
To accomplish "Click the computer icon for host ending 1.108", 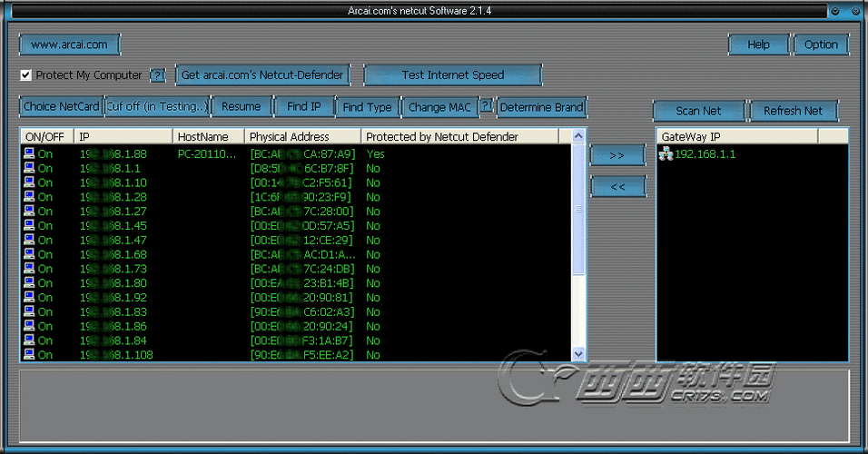I will tap(29, 354).
